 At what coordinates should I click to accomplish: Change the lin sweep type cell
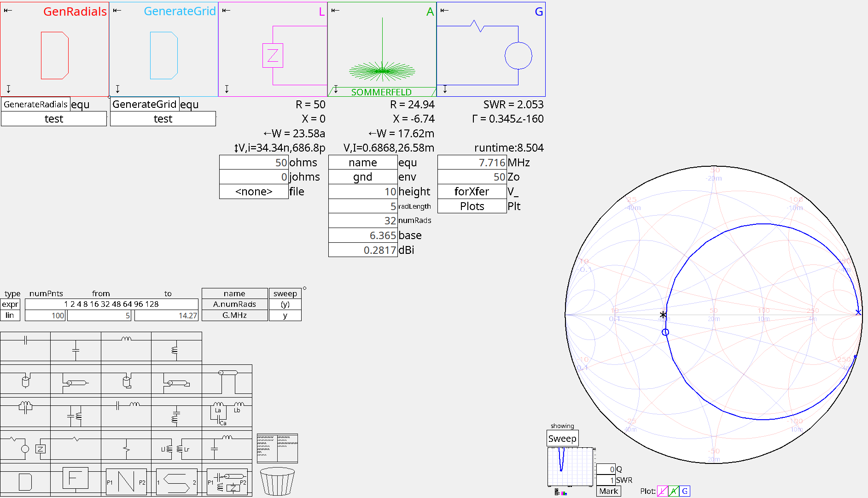[10, 316]
